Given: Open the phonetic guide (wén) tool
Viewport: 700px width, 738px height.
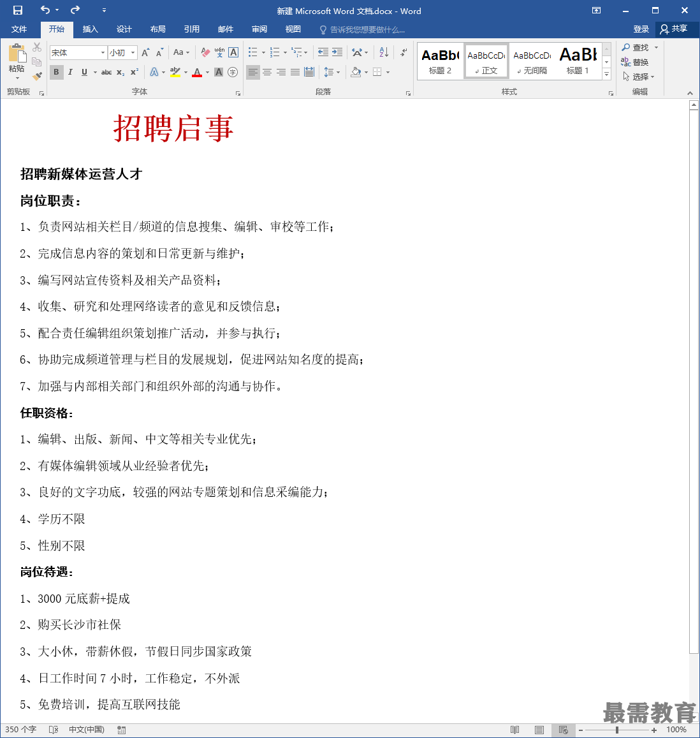Looking at the screenshot, I should (x=219, y=52).
